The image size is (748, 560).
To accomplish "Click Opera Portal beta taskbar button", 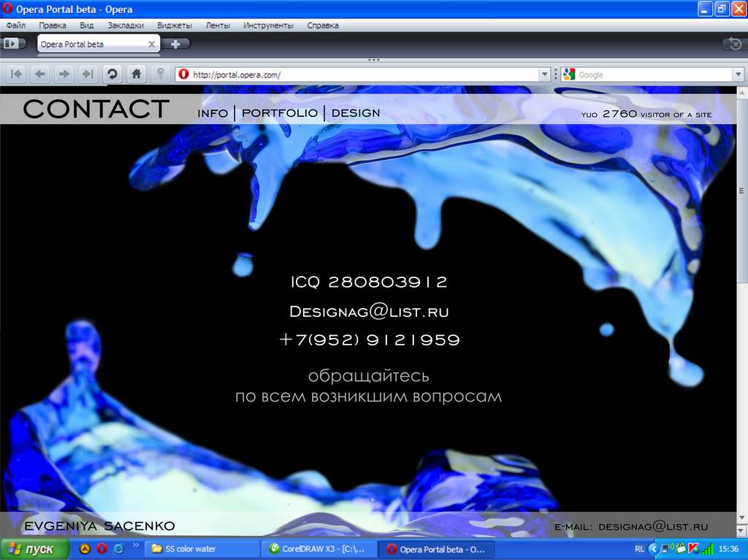I will coord(437,549).
